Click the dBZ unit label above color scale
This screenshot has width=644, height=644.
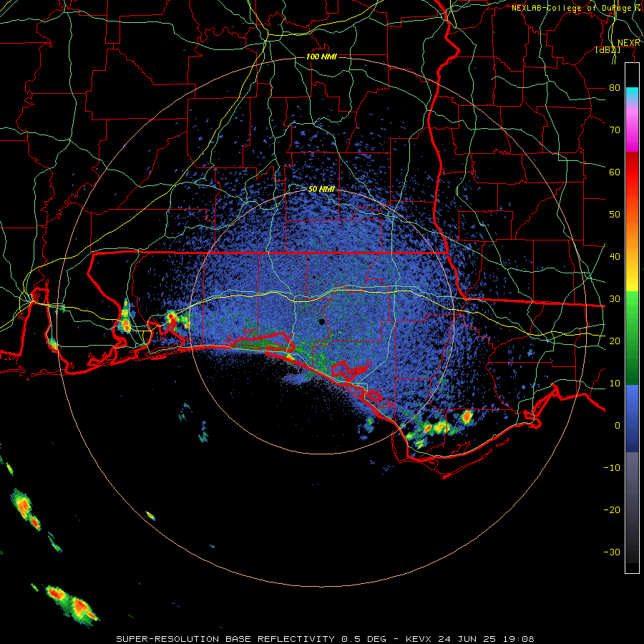click(x=608, y=49)
